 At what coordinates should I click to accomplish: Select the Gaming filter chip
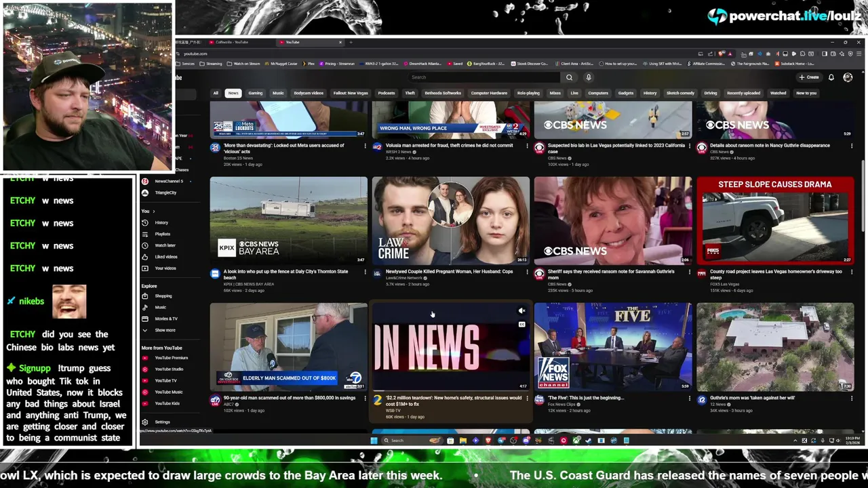tap(256, 93)
